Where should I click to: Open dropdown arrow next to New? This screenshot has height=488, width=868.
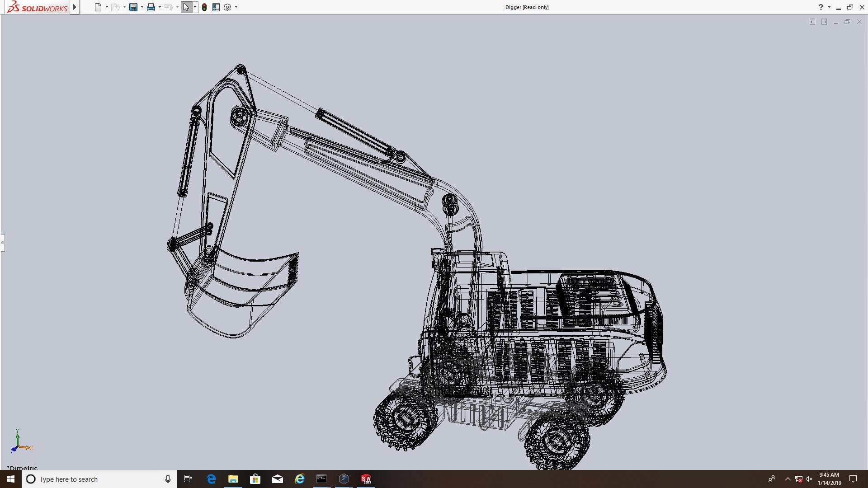[107, 7]
